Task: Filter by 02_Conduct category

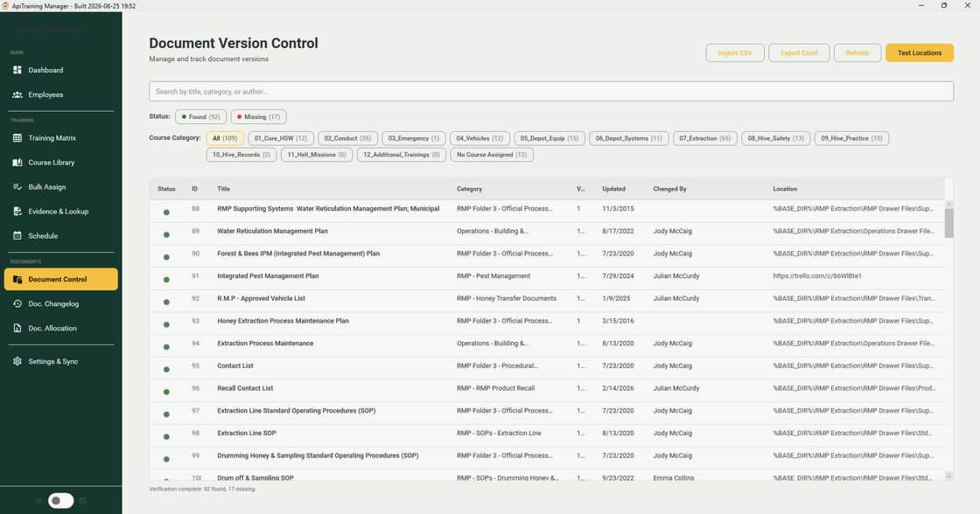Action: (347, 138)
